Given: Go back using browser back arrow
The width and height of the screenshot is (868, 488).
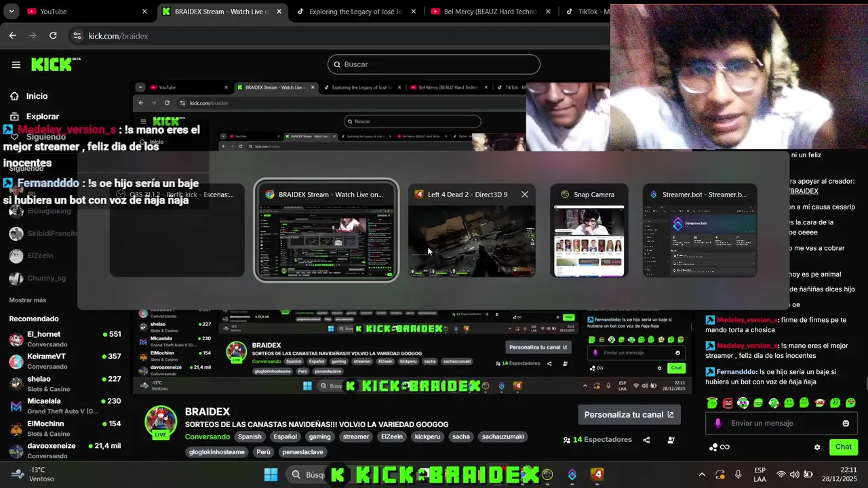Looking at the screenshot, I should click(x=12, y=36).
